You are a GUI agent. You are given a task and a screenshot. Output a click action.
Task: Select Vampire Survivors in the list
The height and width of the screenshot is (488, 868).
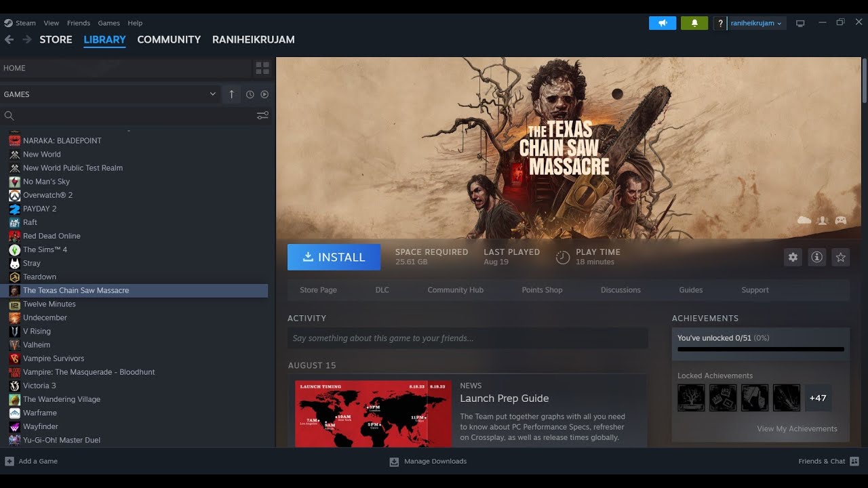(54, 359)
